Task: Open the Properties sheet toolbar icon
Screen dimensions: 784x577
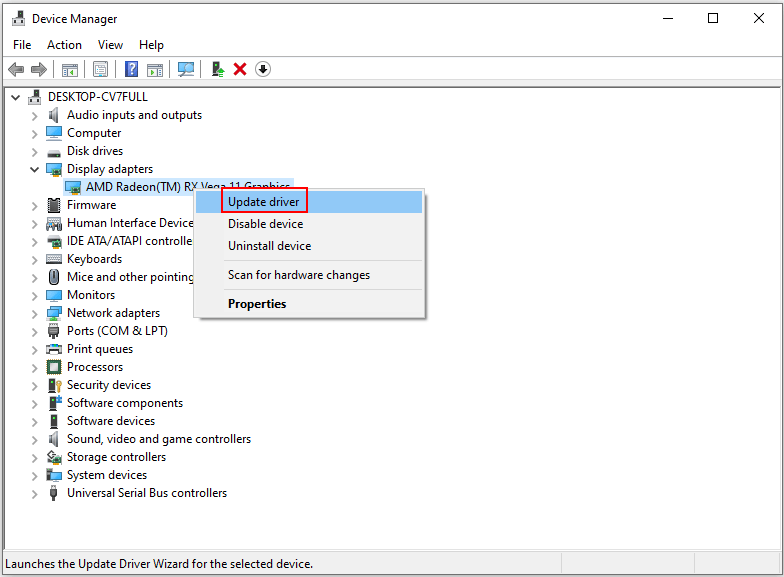Action: tap(100, 70)
